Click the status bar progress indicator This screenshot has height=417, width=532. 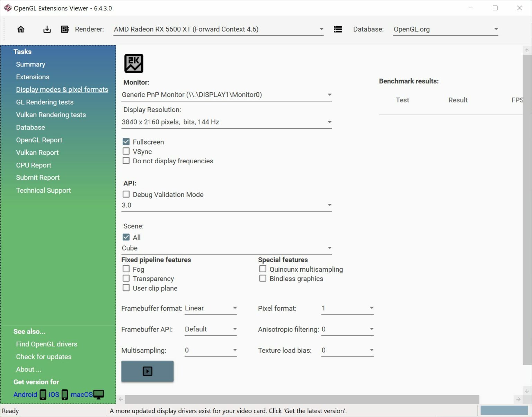[x=504, y=410]
